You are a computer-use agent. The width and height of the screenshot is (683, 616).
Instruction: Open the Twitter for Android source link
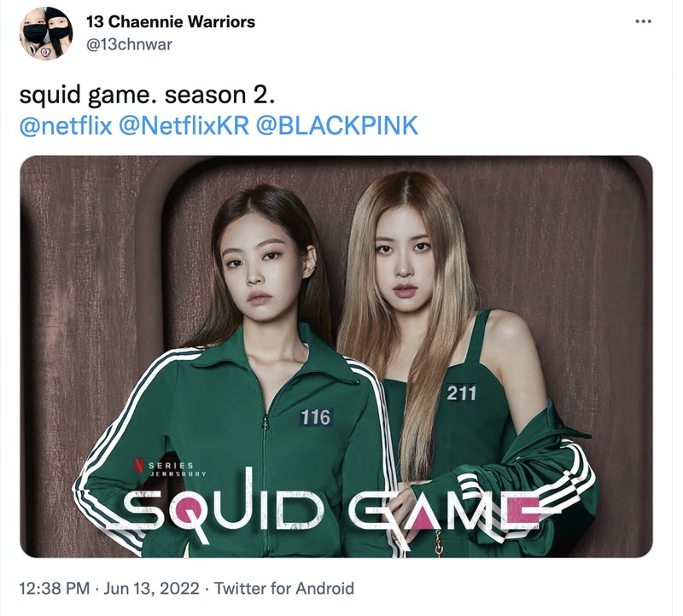pos(283,589)
